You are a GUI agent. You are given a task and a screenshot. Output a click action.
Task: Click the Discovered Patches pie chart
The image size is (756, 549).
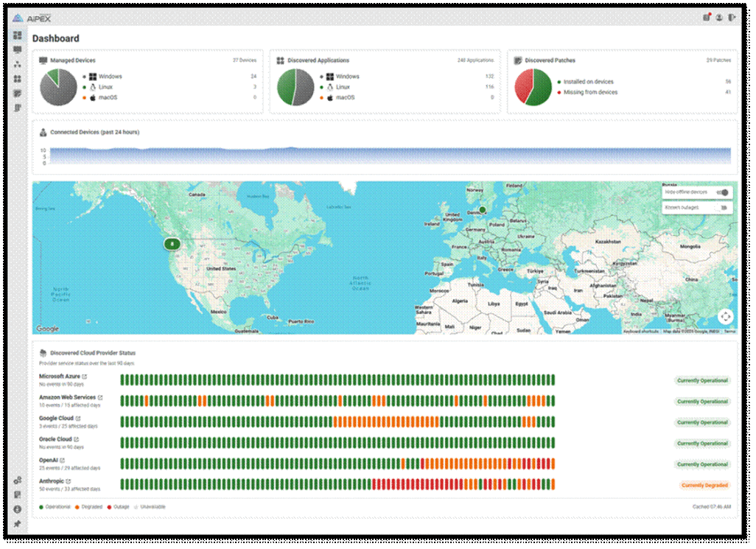(533, 87)
